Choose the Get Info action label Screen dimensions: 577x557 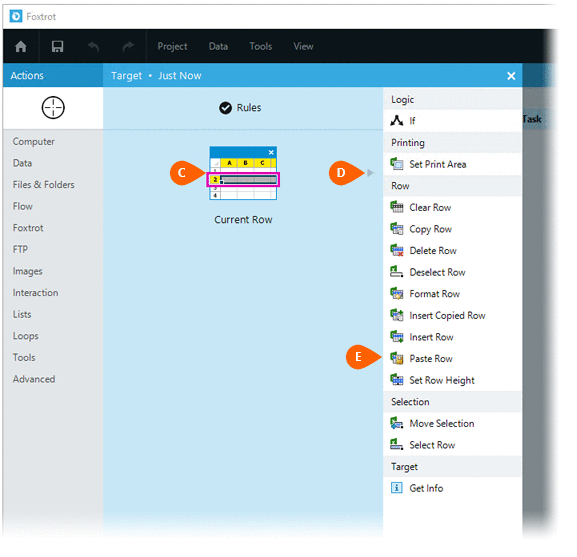click(426, 488)
